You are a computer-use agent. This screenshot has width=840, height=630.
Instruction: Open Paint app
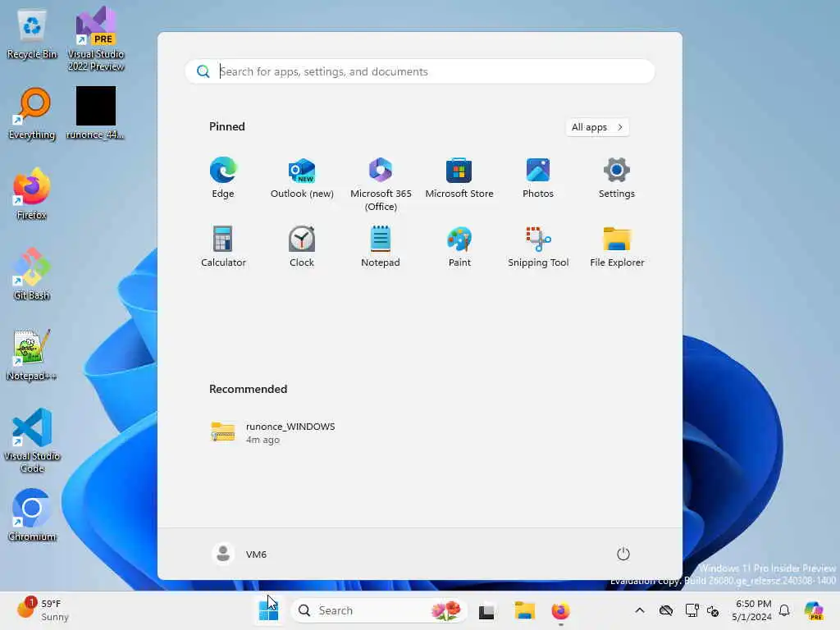point(459,247)
